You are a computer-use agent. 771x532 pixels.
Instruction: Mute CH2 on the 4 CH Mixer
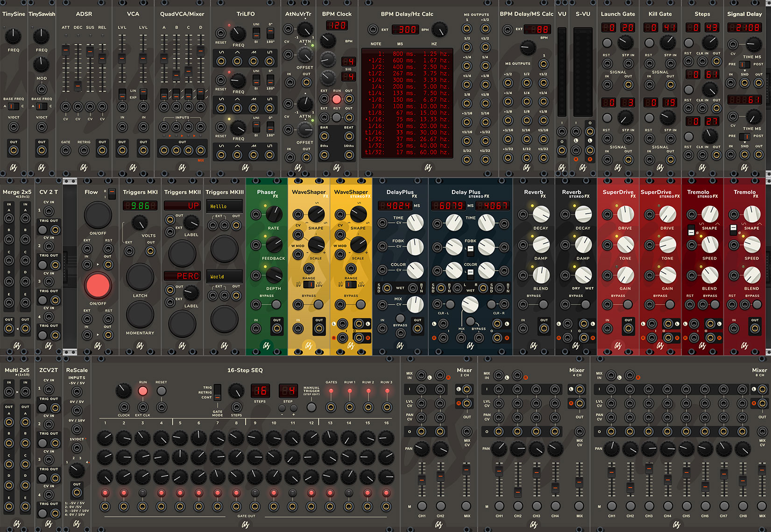point(518,505)
